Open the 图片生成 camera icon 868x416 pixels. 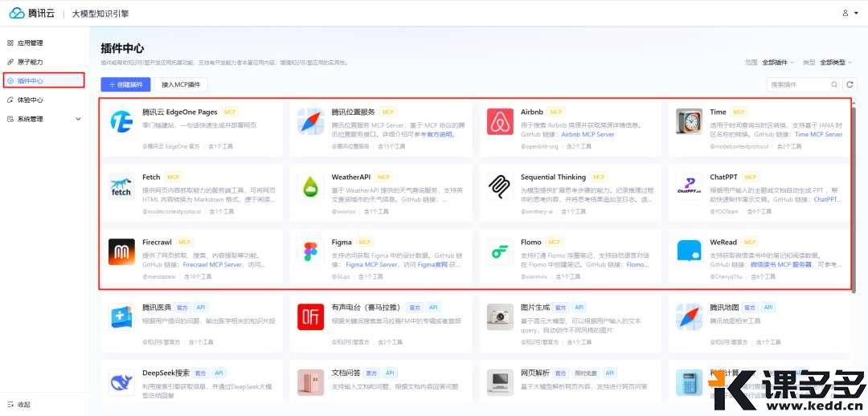(501, 317)
